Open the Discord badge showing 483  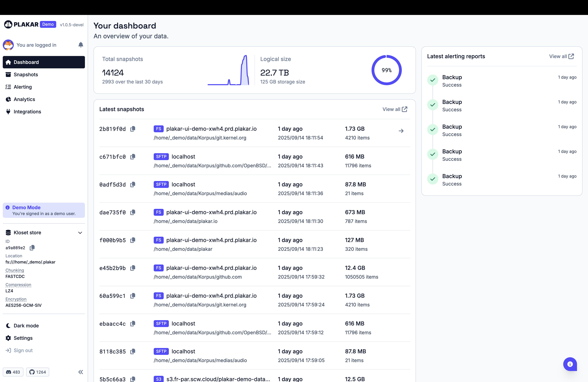13,372
